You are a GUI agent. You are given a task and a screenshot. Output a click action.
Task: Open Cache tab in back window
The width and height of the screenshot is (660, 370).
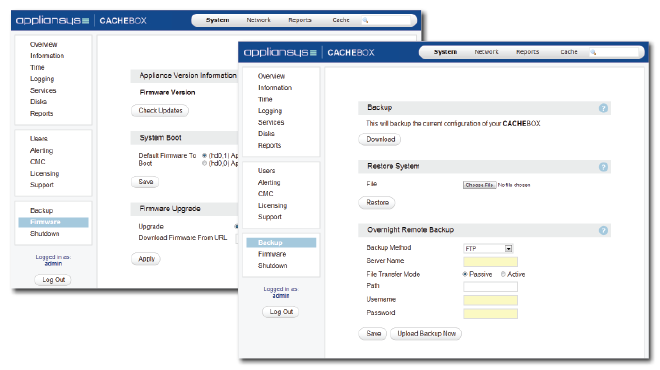point(341,20)
